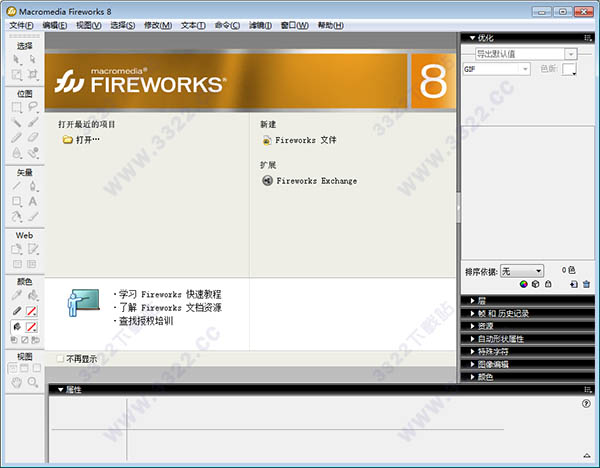Click the lock color icon in Optimize panel
Screen dimensions: 600x468
click(548, 284)
